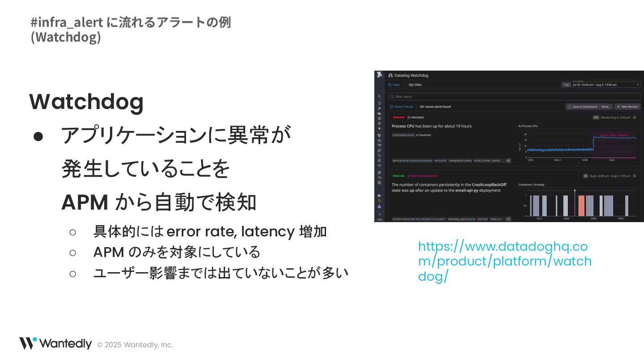Click the New Monitor button
This screenshot has width=644, height=362.
click(x=627, y=106)
